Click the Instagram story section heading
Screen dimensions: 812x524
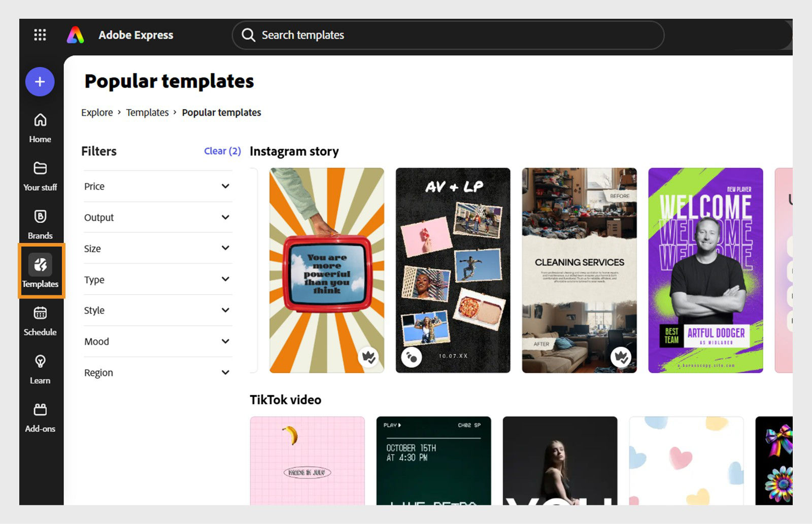pos(294,151)
